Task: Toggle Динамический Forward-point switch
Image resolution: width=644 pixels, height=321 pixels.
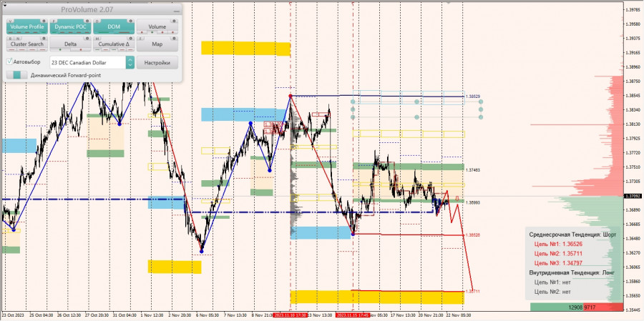Action: point(17,75)
